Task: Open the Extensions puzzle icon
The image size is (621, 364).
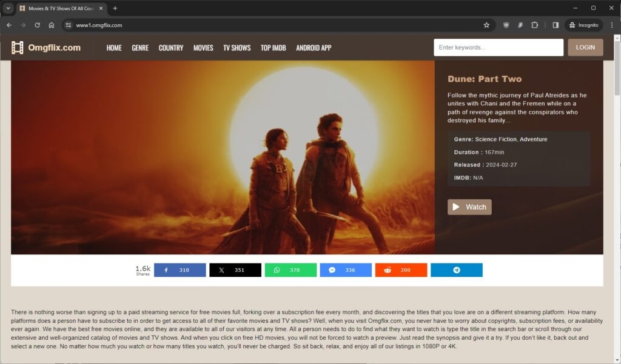Action: click(x=535, y=25)
